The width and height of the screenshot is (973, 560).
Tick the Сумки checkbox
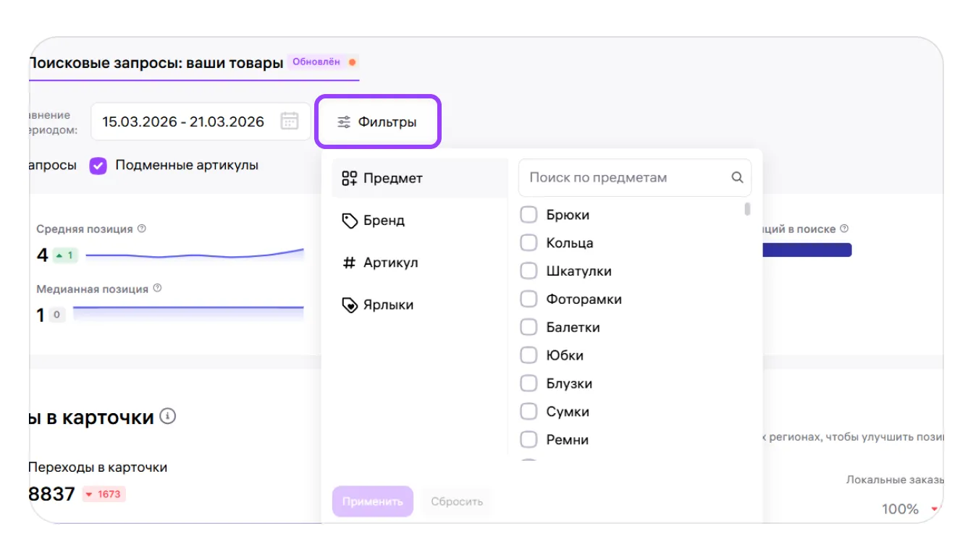529,412
